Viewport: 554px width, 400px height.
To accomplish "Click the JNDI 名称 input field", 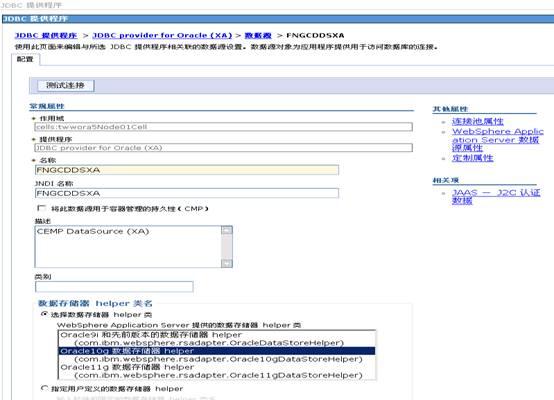I will click(187, 193).
